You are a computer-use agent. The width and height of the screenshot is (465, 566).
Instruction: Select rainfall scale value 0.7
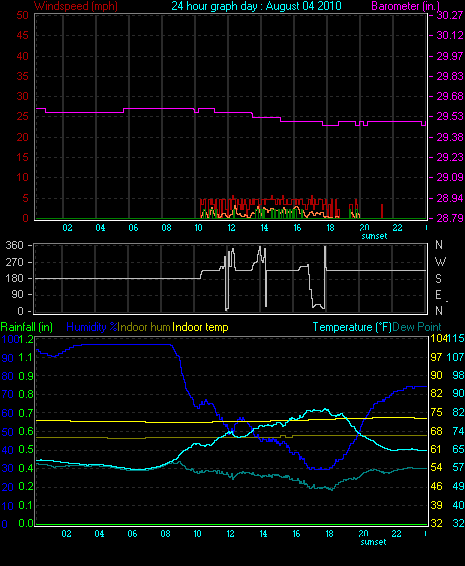coord(26,413)
